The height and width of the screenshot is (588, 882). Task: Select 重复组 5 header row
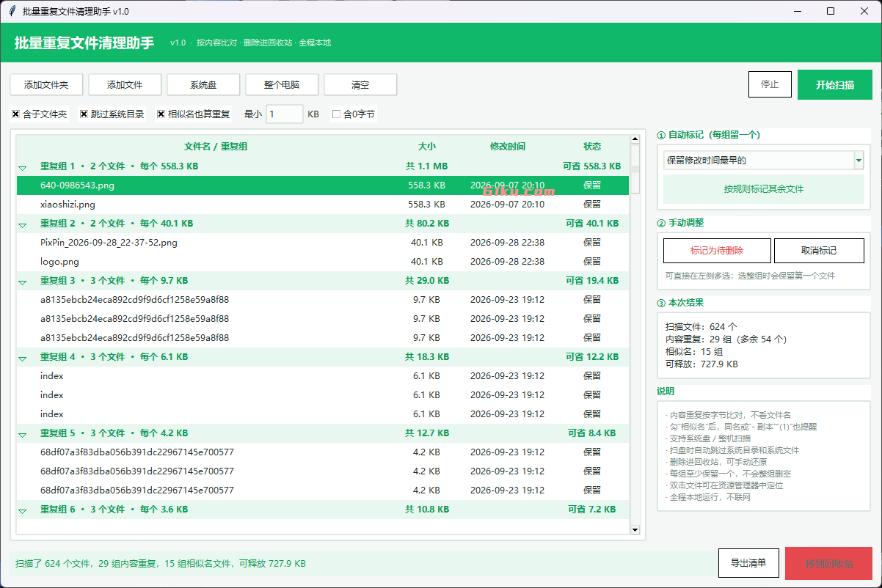point(323,433)
